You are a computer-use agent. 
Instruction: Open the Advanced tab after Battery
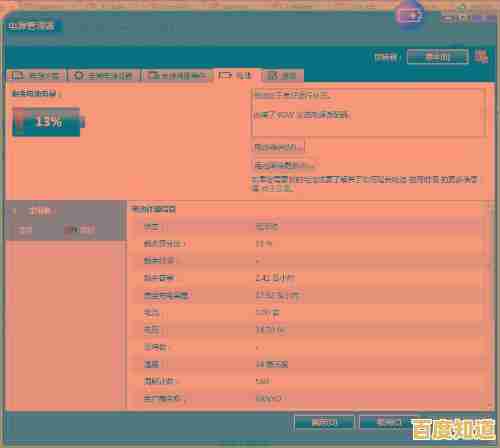pyautogui.click(x=282, y=76)
